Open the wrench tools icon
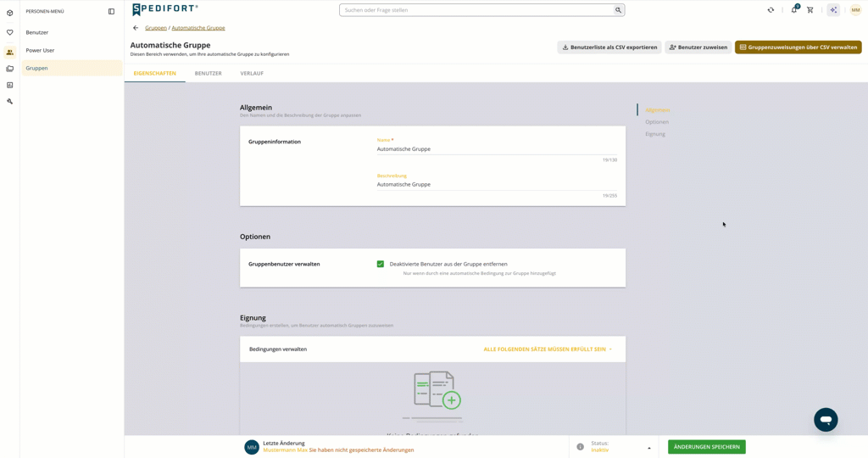 point(9,101)
